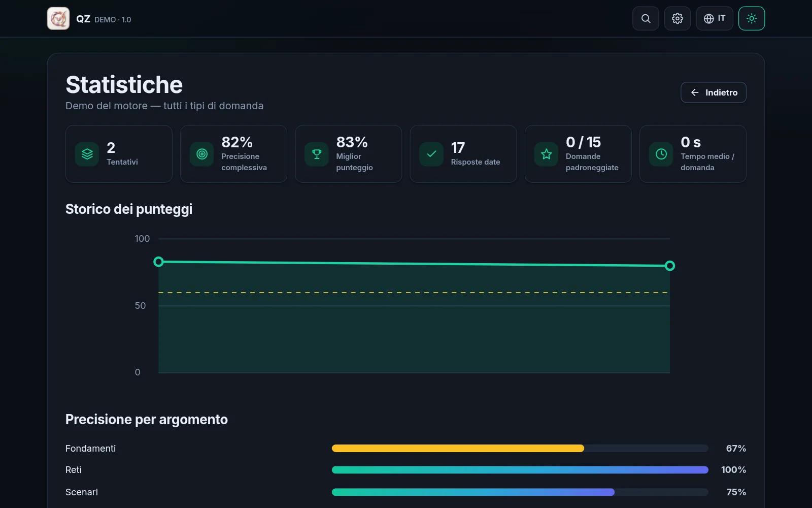Click the trophy icon in Miglior punteggio
The height and width of the screenshot is (508, 812).
pos(317,154)
